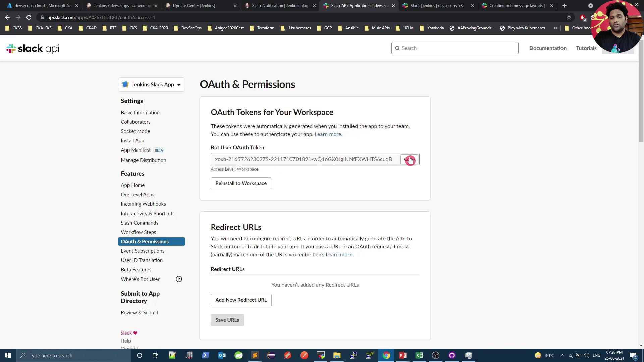Click Add New Redirect URL button

pyautogui.click(x=241, y=300)
